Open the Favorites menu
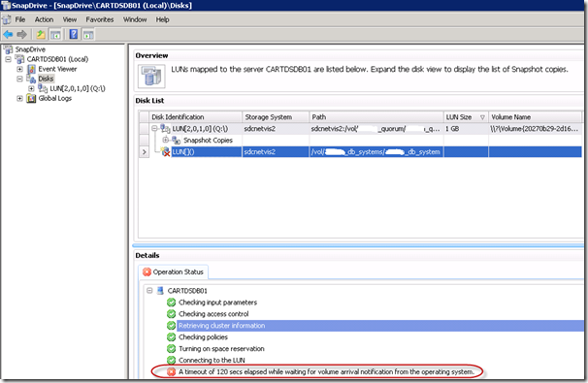Screen dimensions: 588x383 click(99, 19)
